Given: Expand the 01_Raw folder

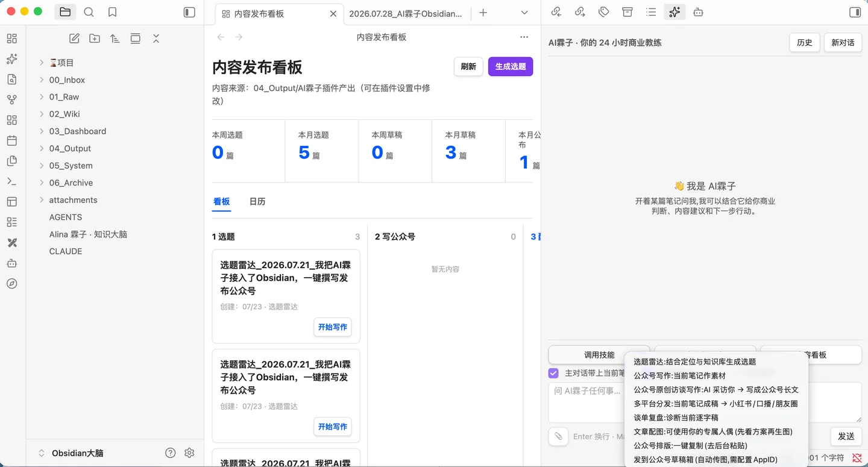Looking at the screenshot, I should click(42, 97).
